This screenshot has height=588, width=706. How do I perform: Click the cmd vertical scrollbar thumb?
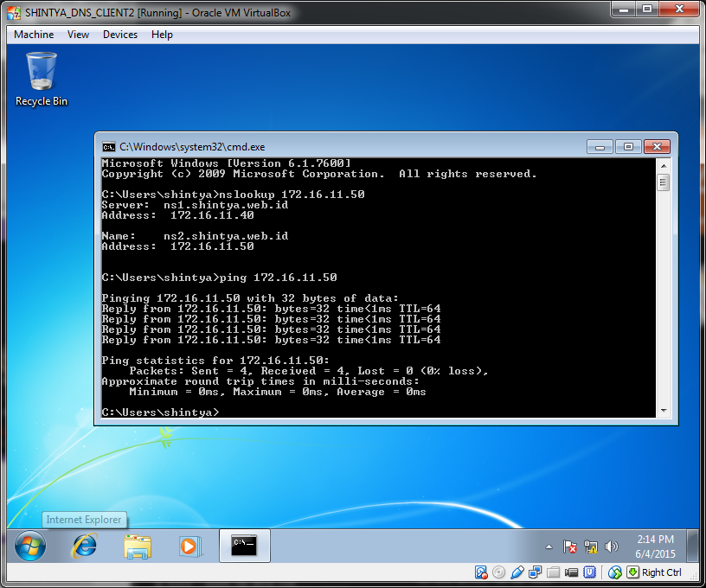663,182
